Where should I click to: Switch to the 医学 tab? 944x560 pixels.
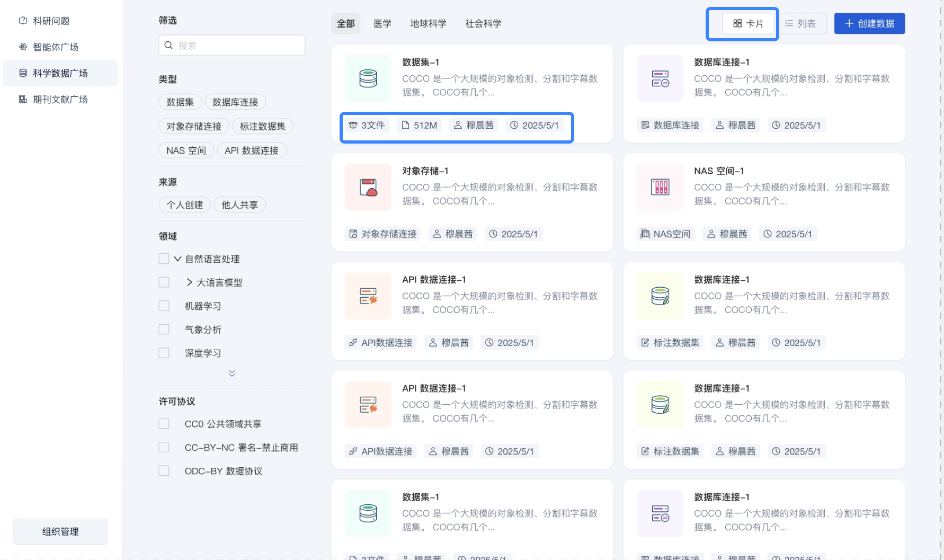coord(382,23)
